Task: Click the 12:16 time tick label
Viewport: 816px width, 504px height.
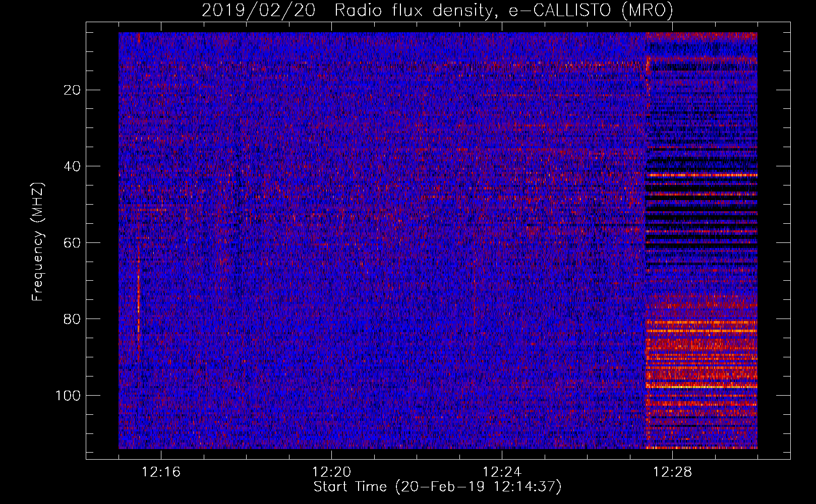Action: click(161, 472)
